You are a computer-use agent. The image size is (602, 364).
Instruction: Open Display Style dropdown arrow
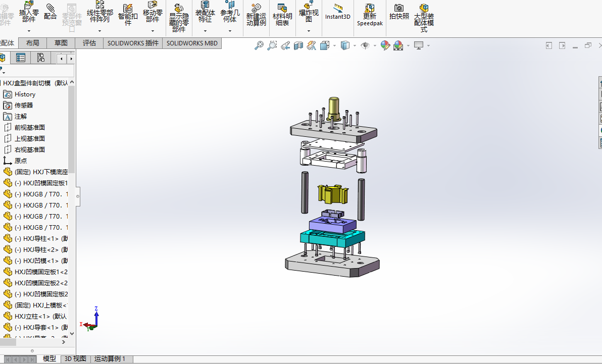pos(355,46)
